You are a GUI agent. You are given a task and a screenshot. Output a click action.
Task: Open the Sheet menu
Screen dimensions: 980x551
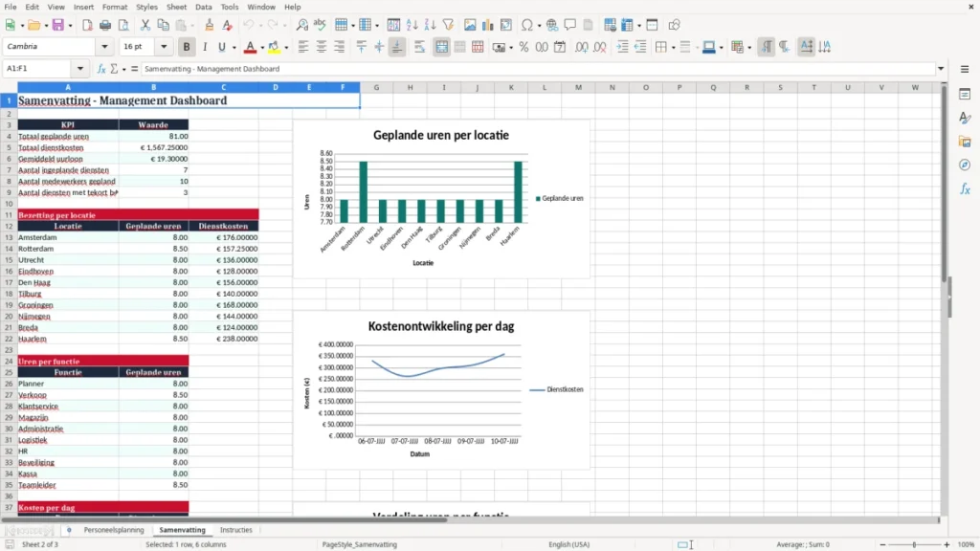point(176,7)
